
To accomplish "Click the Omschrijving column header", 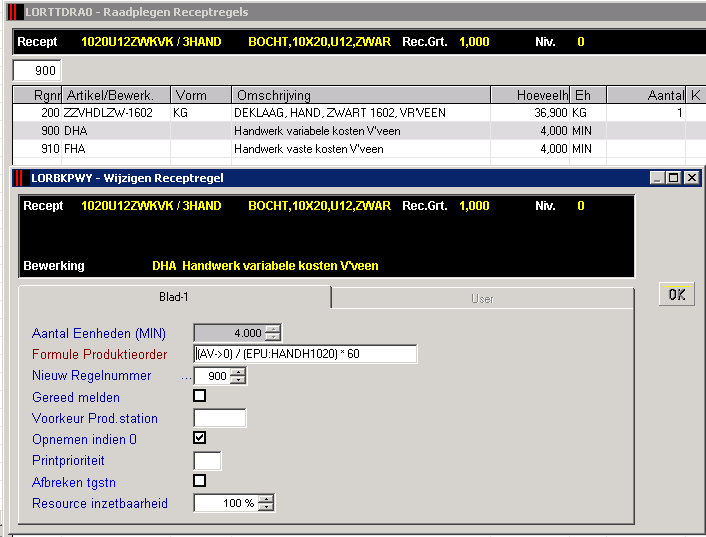I will click(x=361, y=95).
